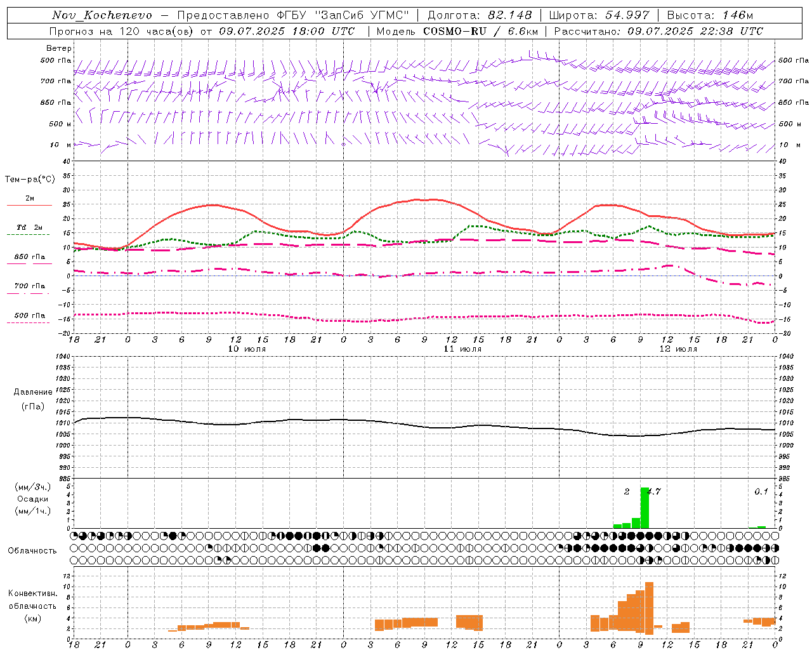Click the Облачность cloud cover row label

[x=32, y=551]
